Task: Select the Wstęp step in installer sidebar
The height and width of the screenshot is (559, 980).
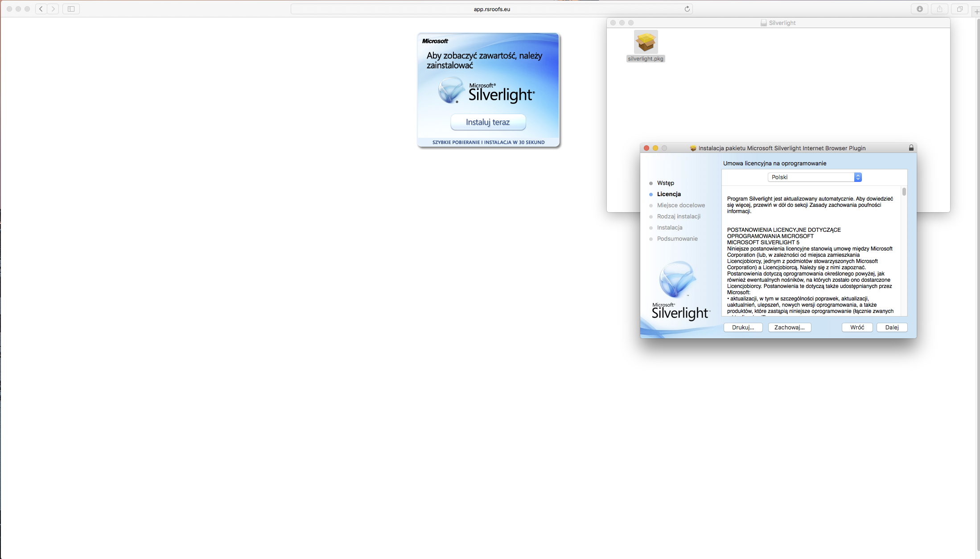Action: pos(665,183)
